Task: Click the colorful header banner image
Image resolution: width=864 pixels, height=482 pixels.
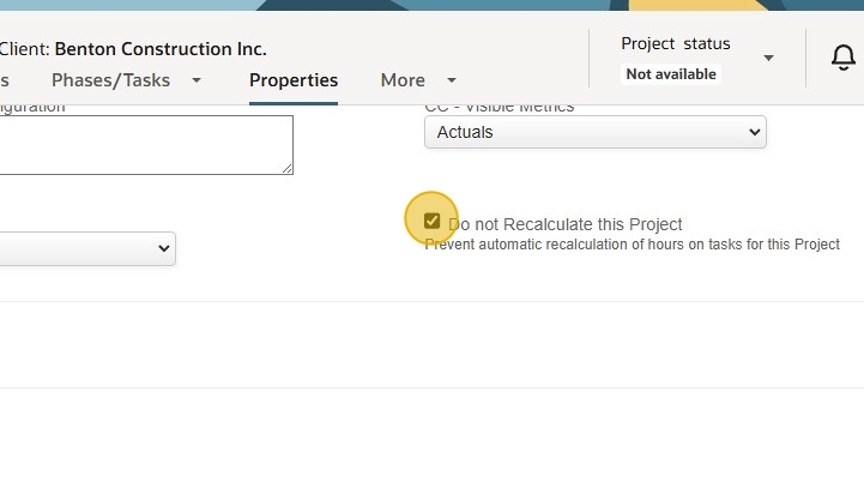Action: tap(432, 5)
